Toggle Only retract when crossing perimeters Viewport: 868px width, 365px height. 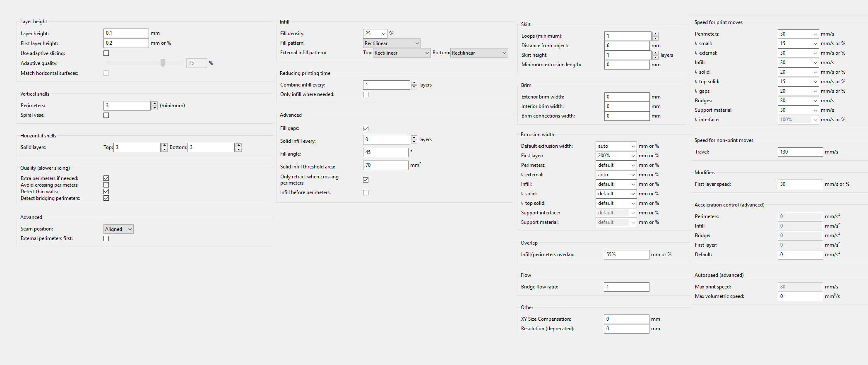[x=365, y=180]
